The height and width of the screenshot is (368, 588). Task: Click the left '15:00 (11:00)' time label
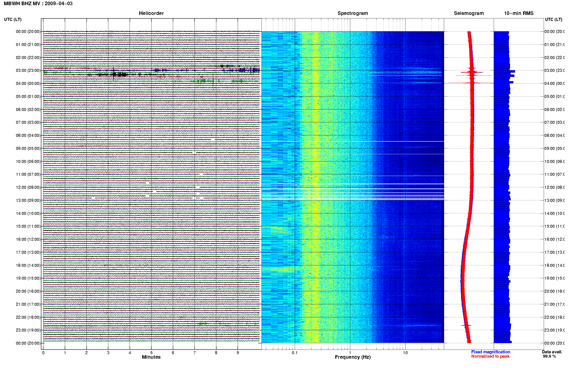pyautogui.click(x=28, y=226)
